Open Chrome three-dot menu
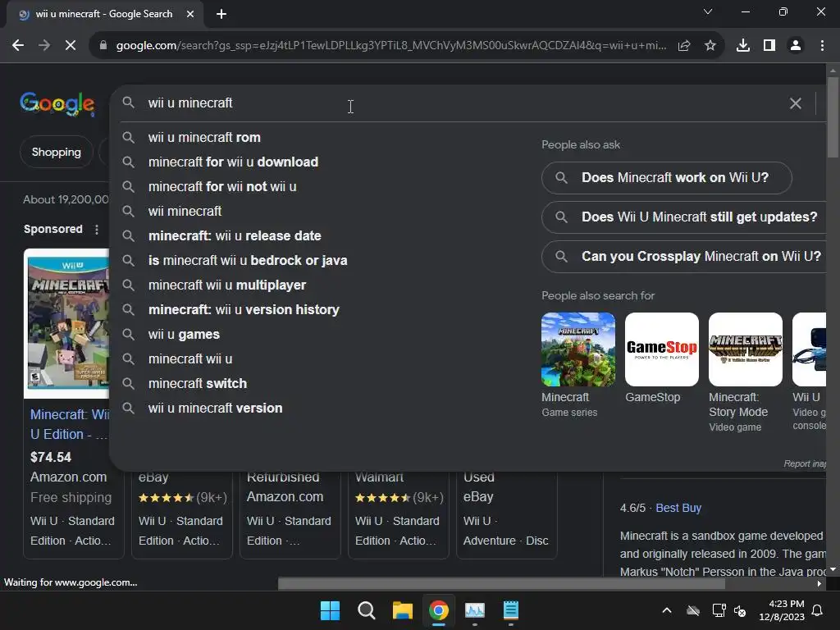This screenshot has height=630, width=840. click(822, 46)
